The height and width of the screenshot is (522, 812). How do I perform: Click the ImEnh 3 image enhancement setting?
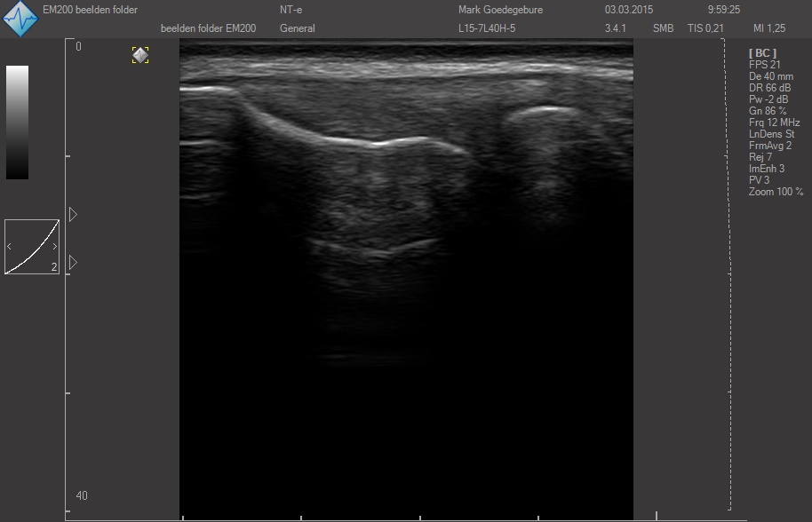coord(767,169)
